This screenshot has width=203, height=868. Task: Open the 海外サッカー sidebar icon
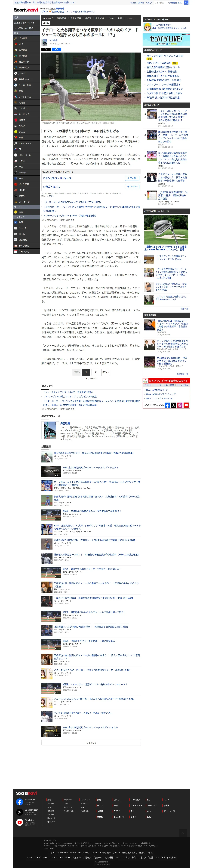(x=16, y=79)
